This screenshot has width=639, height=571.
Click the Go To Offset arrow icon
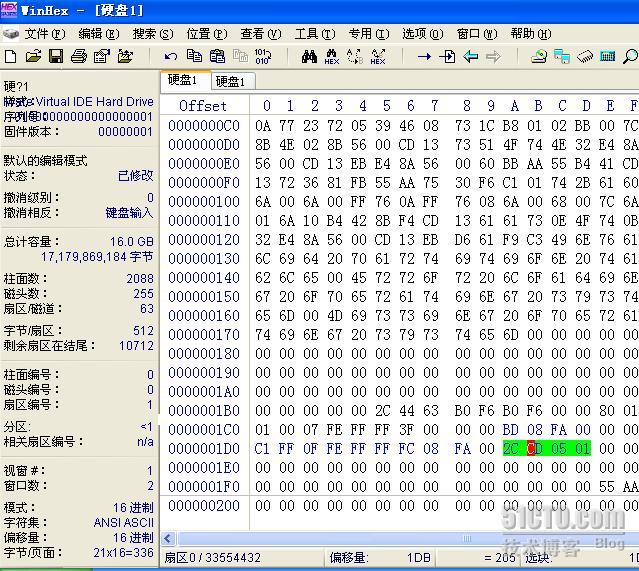tap(424, 56)
